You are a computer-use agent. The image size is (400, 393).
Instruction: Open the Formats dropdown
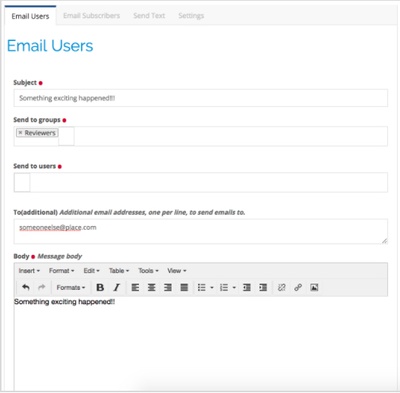coord(71,287)
